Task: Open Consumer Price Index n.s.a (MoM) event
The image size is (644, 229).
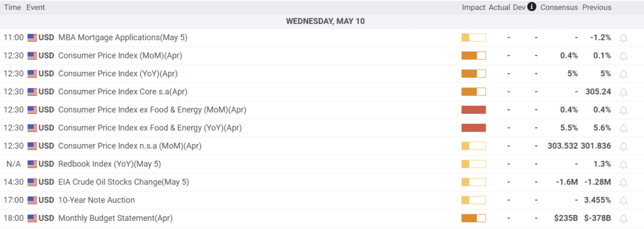Action: (x=130, y=146)
